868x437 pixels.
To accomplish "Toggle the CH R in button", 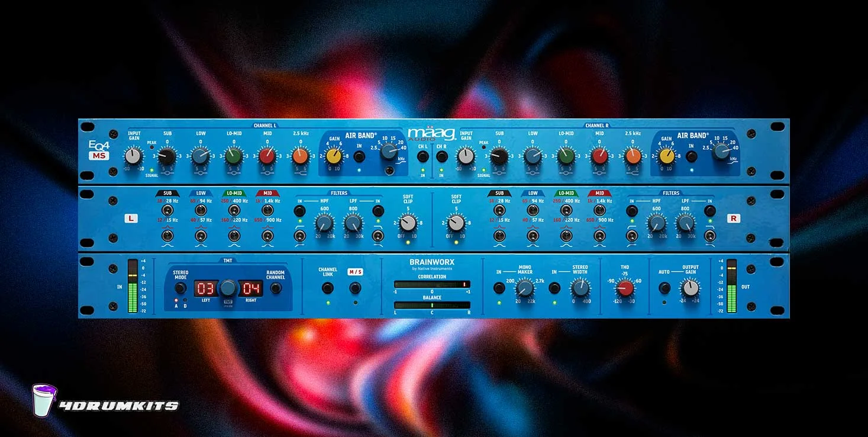I will [441, 156].
